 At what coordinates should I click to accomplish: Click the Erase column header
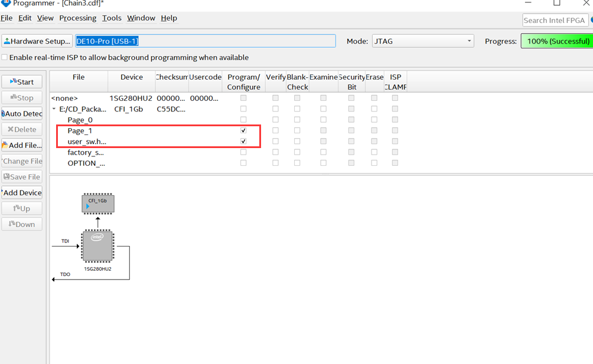click(x=374, y=81)
